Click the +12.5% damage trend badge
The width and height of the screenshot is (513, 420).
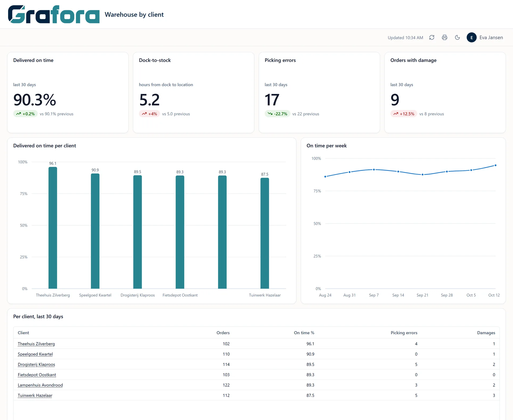(404, 114)
